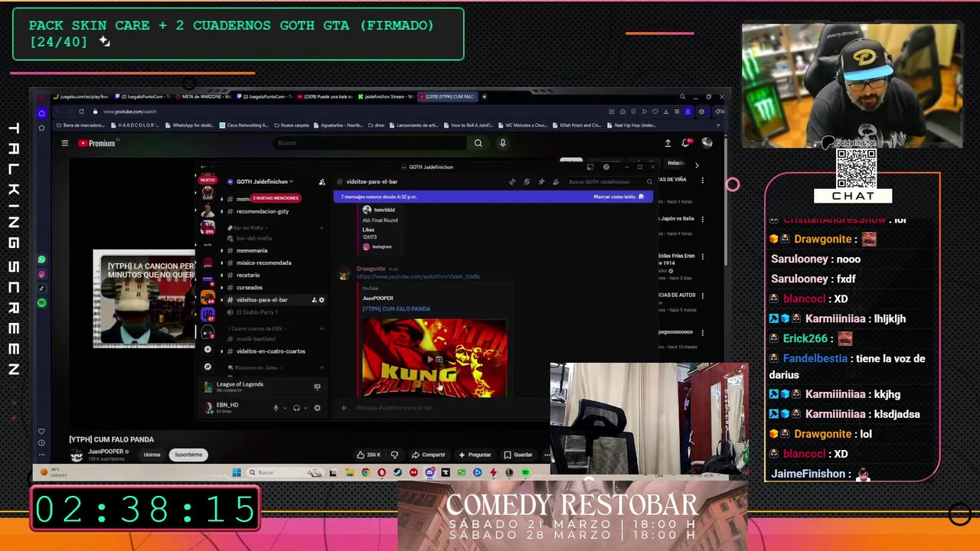980x551 pixels.
Task: Open the youtube.com link posted by Drawgonite
Action: [x=418, y=276]
